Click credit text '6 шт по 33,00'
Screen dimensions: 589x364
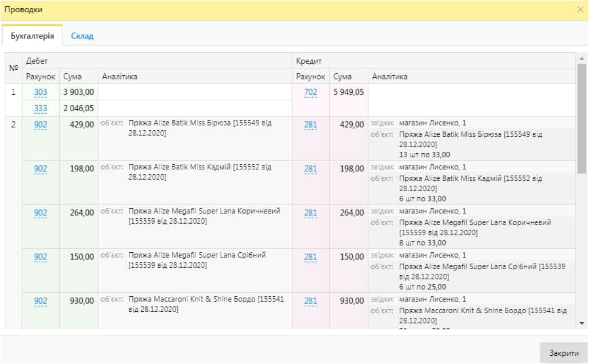pos(423,199)
